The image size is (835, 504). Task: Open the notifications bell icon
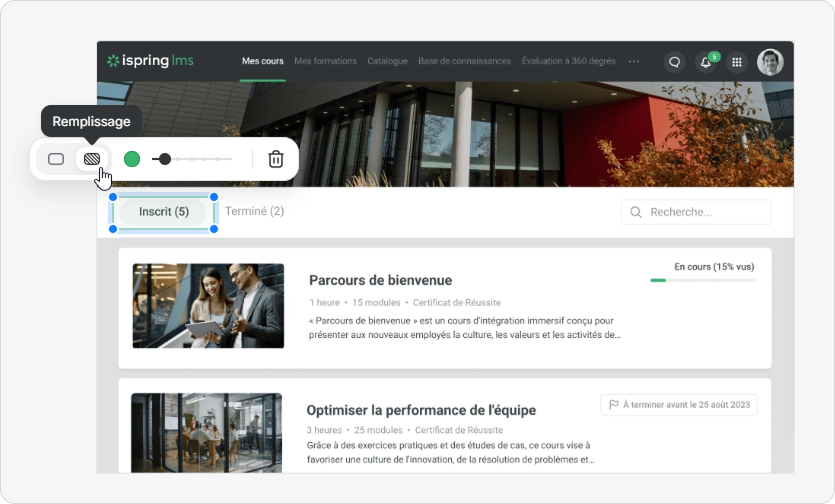(706, 62)
